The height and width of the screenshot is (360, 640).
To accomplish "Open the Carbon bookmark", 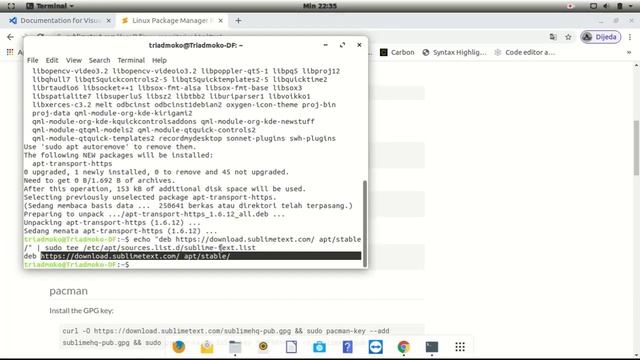I will tap(397, 52).
